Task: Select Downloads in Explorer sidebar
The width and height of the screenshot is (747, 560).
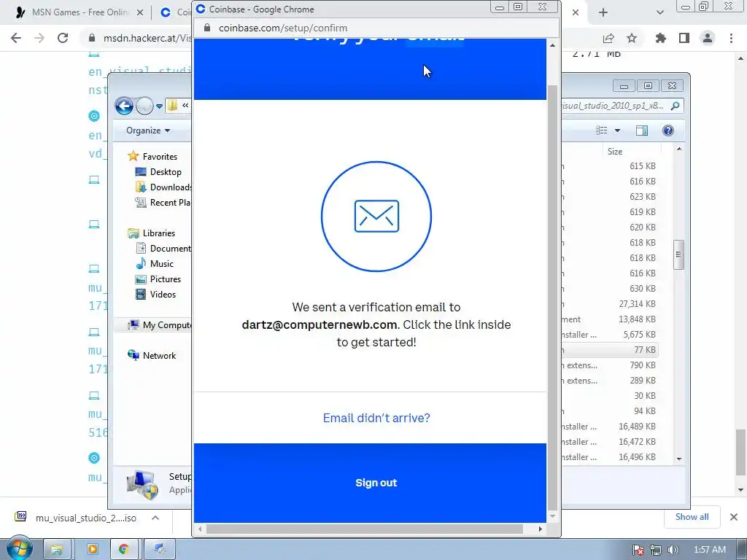Action: (x=163, y=187)
